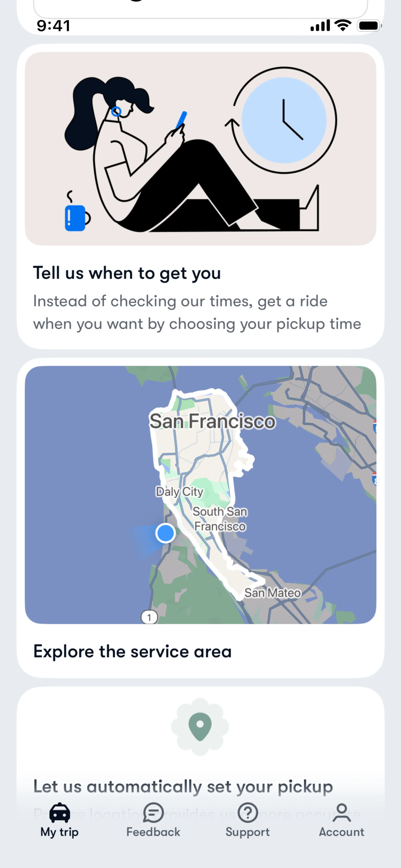Tap the green location pin icon
Screen dimensions: 401x868
click(x=200, y=727)
